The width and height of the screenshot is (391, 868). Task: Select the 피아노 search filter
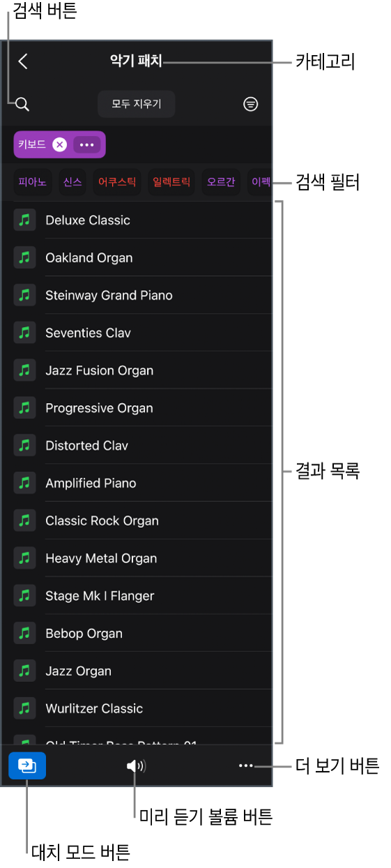pos(32,182)
